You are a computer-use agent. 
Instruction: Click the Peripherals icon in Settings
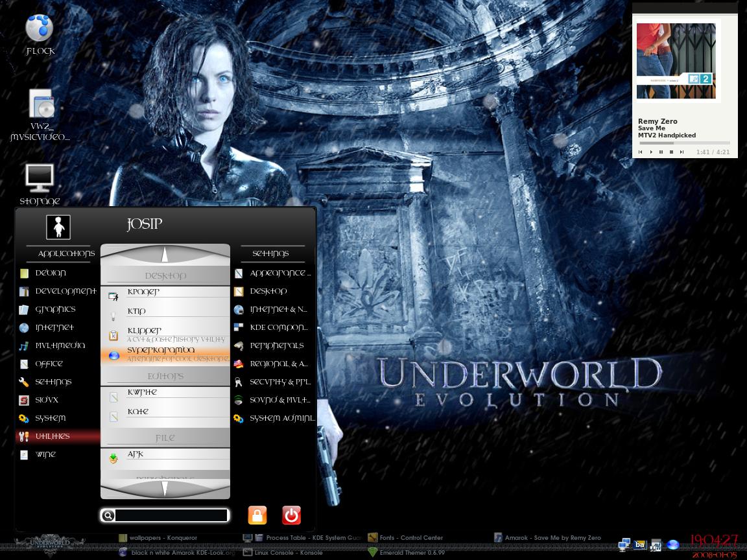tap(239, 345)
